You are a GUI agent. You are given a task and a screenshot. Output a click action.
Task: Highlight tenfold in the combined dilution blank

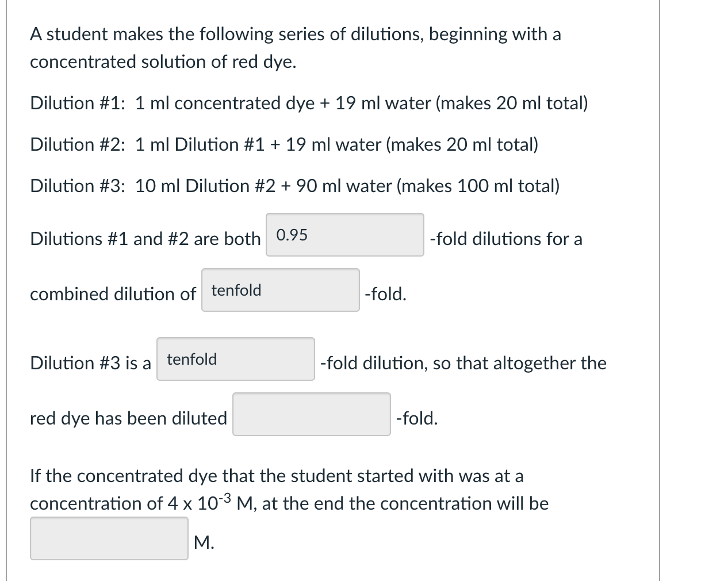click(x=236, y=289)
